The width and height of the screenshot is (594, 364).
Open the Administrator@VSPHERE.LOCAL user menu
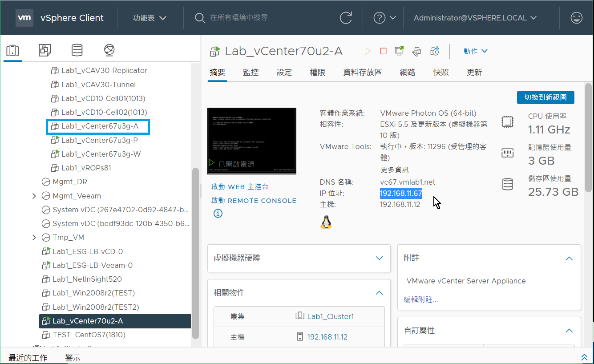coord(475,18)
